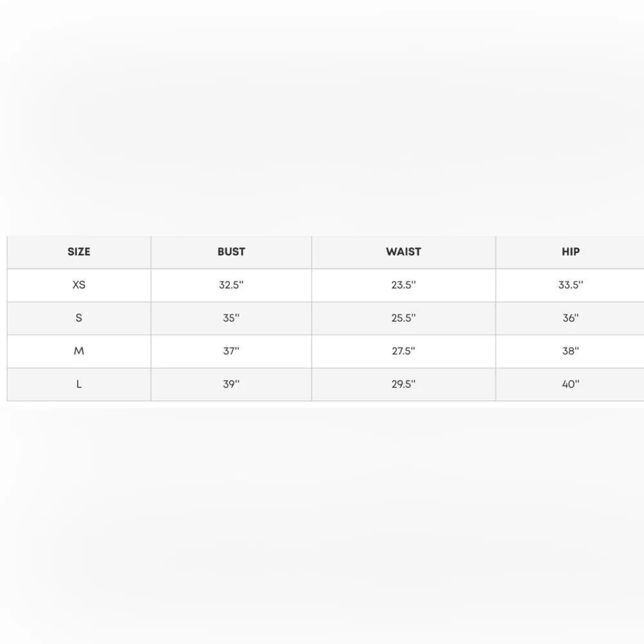Click the BUST column header
Screen dimensions: 644x644
coord(231,252)
